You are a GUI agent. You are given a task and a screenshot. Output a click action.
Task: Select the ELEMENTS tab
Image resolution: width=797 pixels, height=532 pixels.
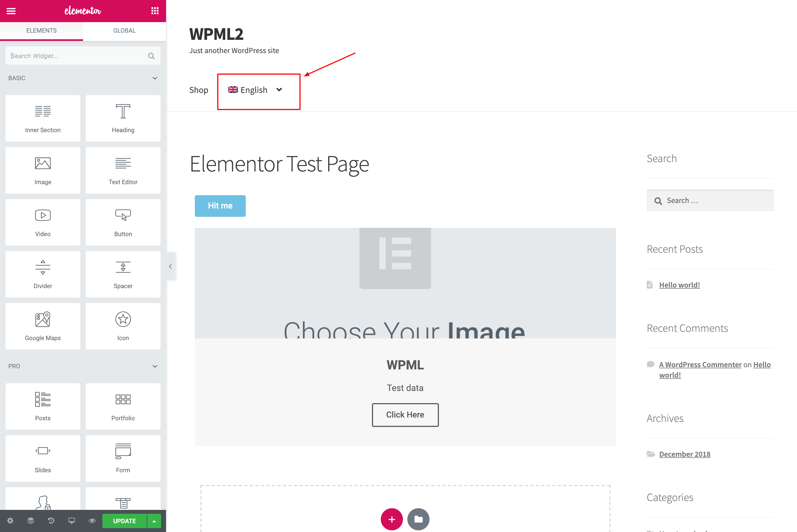(x=42, y=31)
